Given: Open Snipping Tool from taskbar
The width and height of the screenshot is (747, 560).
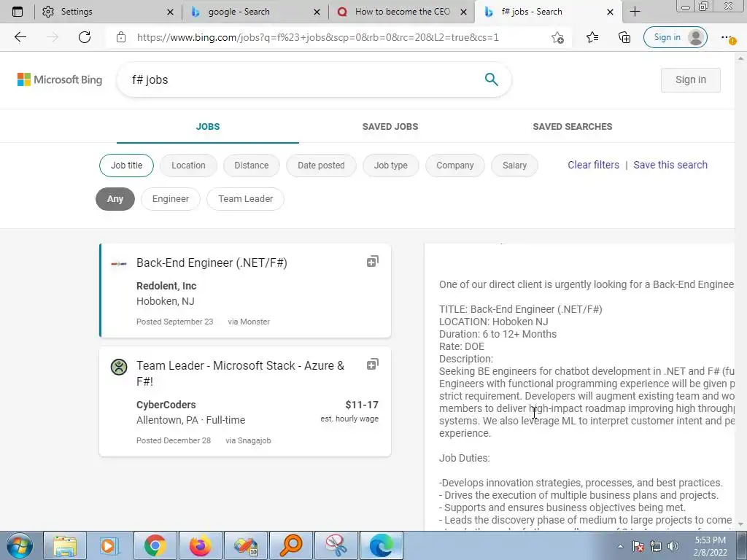Looking at the screenshot, I should tap(336, 545).
